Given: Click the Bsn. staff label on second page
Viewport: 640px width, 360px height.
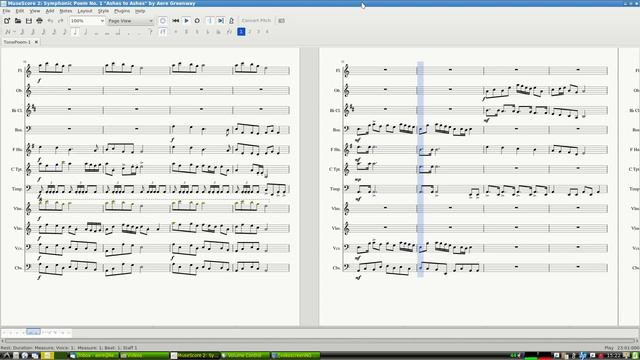Looking at the screenshot, I should pos(336,130).
